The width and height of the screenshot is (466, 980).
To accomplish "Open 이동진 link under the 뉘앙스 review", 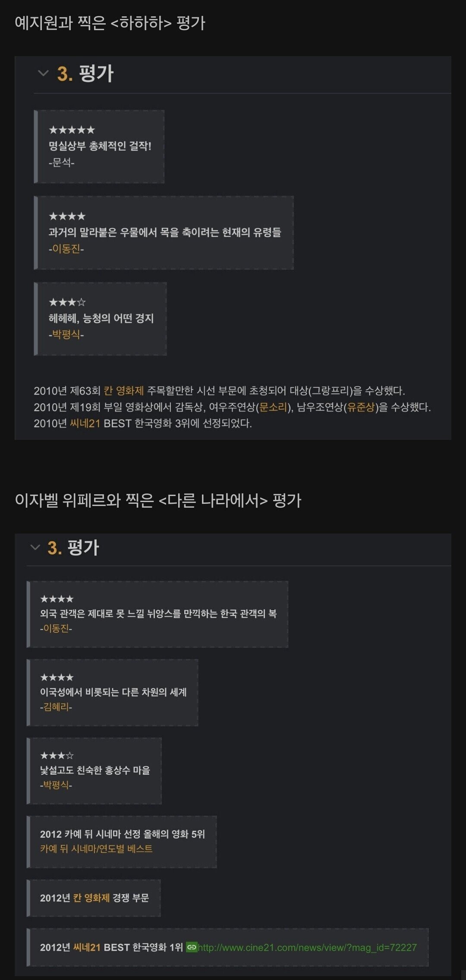I will (56, 628).
